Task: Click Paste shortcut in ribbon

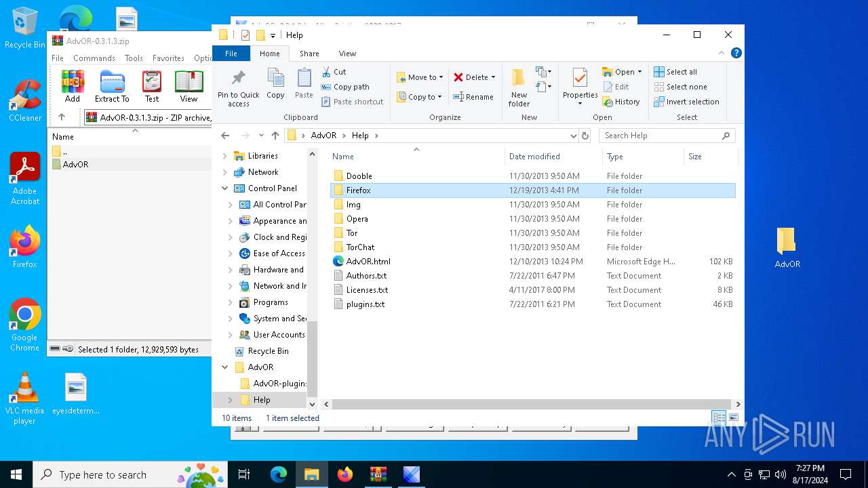Action: (x=352, y=102)
